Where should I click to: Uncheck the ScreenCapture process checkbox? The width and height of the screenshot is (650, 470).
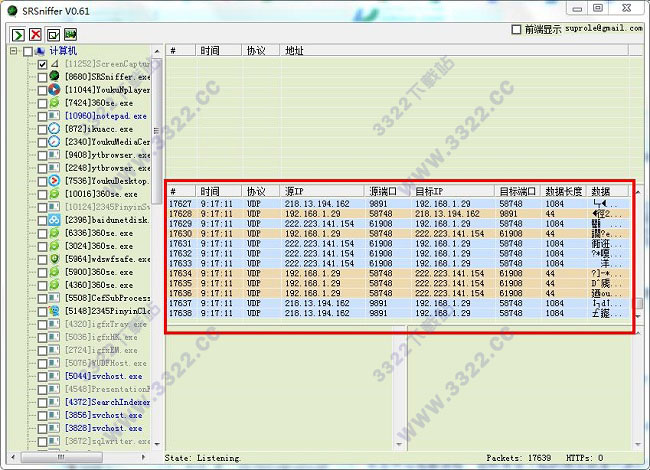tap(42, 64)
